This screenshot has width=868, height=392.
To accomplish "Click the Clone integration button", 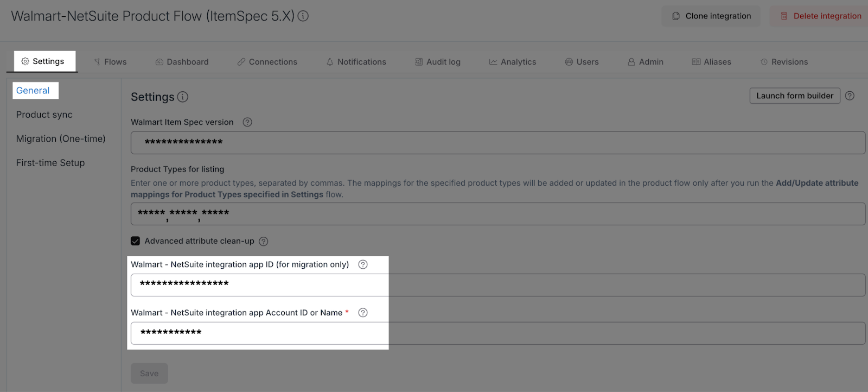I will click(x=711, y=16).
